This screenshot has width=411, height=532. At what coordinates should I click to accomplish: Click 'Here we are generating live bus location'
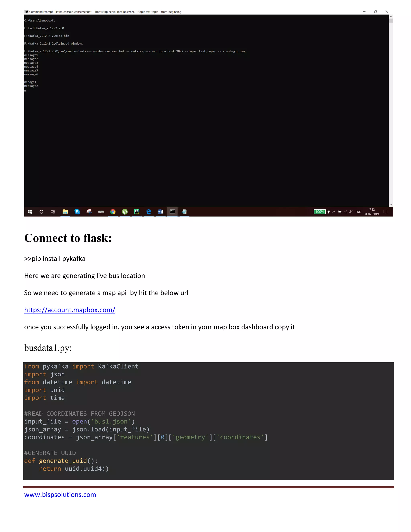[84, 276]
